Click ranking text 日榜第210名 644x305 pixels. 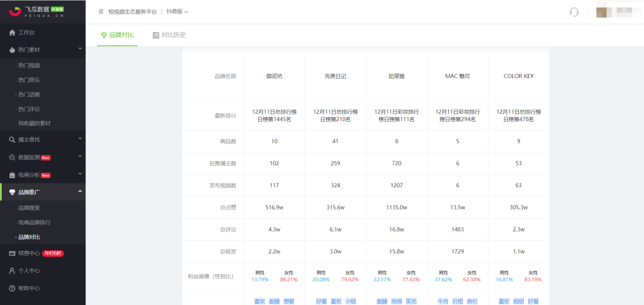pyautogui.click(x=335, y=120)
